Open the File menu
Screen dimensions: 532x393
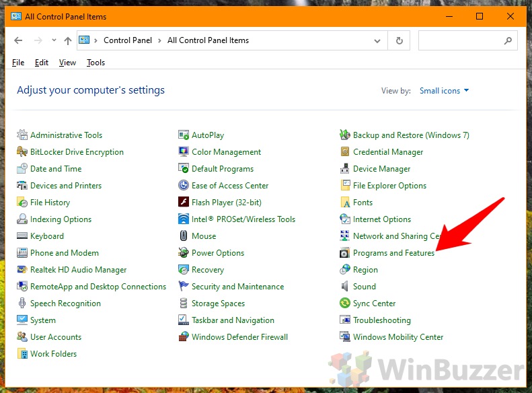click(18, 63)
